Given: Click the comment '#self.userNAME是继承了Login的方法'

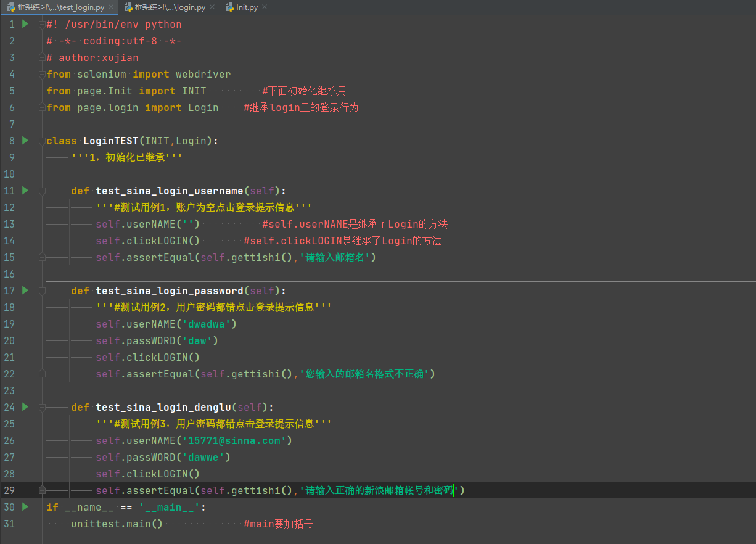Looking at the screenshot, I should coord(355,225).
